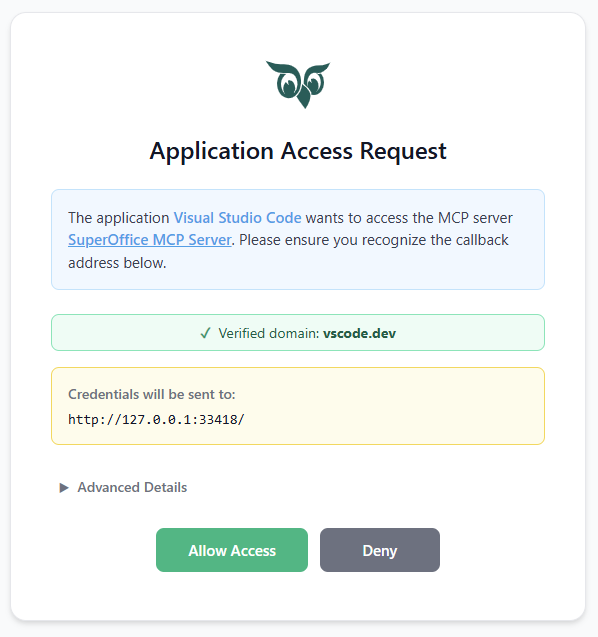Click the Allow Access button

point(232,550)
